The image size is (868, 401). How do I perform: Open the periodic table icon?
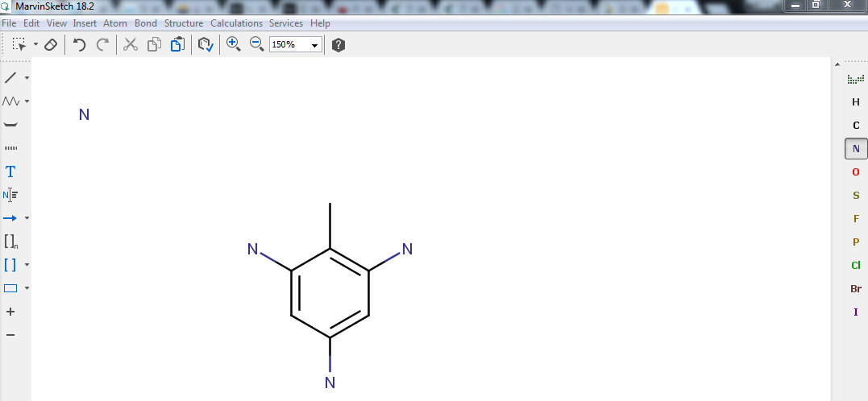tap(855, 79)
